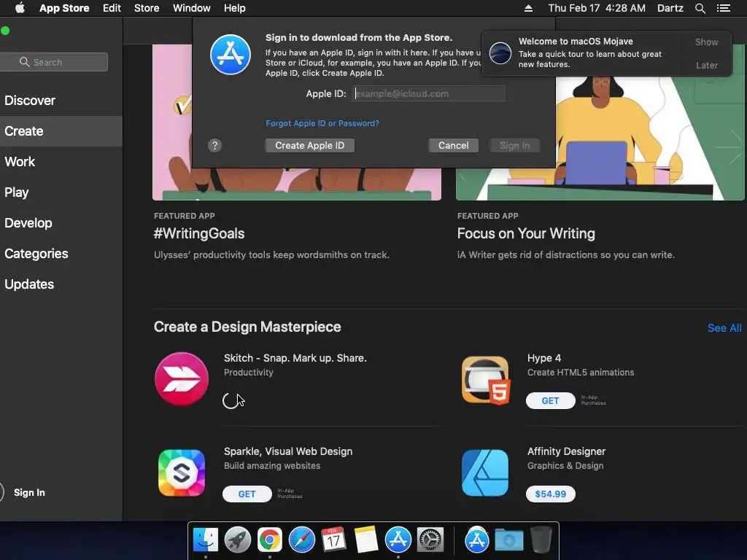747x560 pixels.
Task: Open the App Store menu
Action: click(x=64, y=8)
